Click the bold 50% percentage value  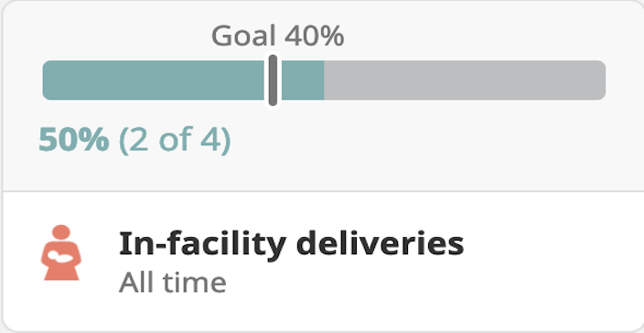tap(74, 140)
